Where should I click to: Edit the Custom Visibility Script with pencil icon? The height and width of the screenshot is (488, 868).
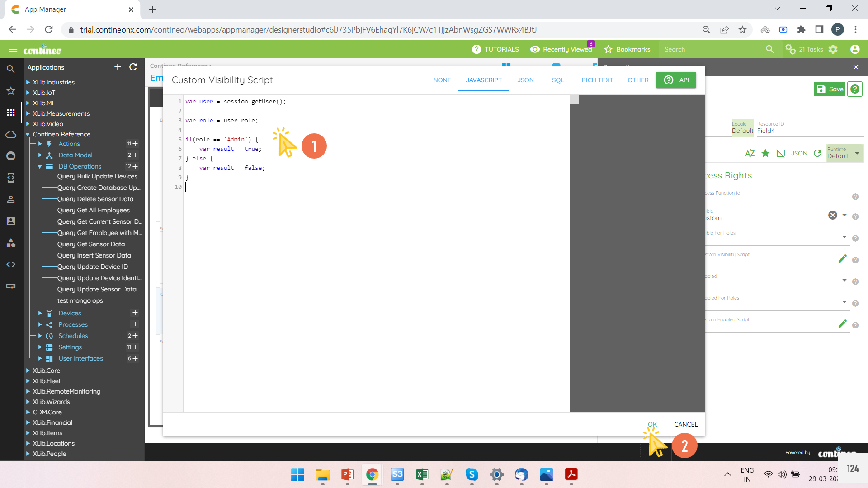point(843,258)
